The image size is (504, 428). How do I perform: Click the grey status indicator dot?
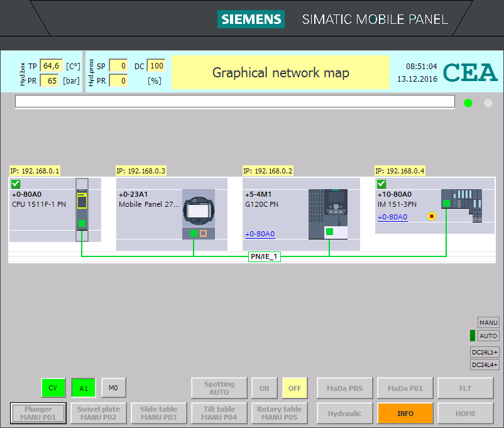[x=488, y=103]
